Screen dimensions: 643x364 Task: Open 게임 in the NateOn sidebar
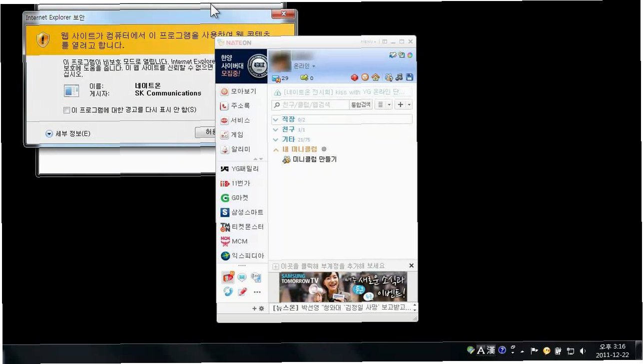point(232,135)
